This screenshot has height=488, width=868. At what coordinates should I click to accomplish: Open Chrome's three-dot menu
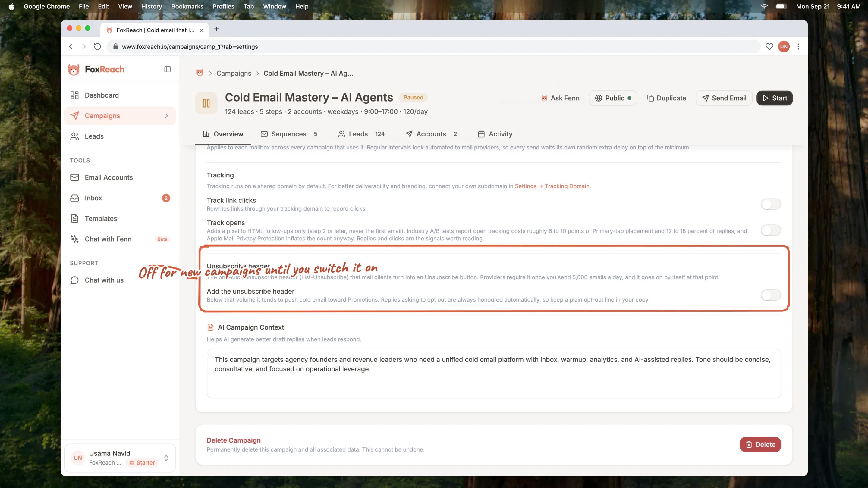[x=798, y=46]
